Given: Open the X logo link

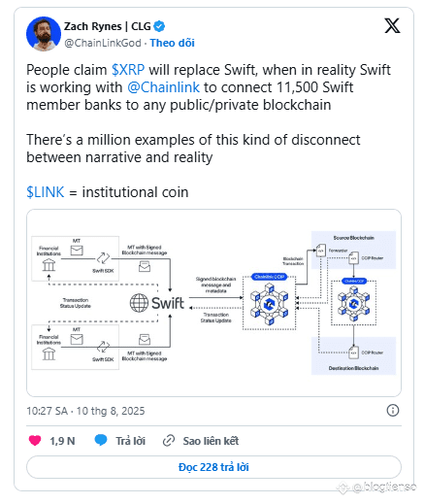Looking at the screenshot, I should click(x=392, y=26).
